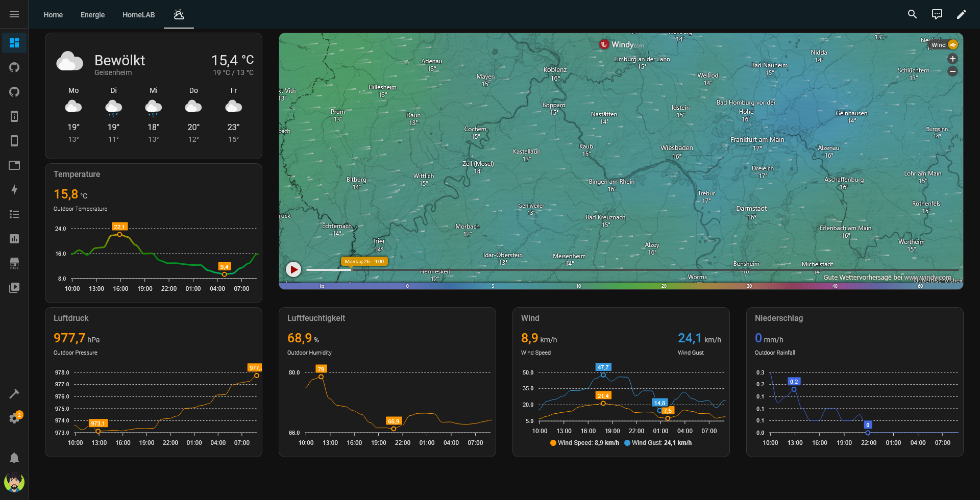
Task: Open the notifications bell in sidebar
Action: pyautogui.click(x=14, y=458)
